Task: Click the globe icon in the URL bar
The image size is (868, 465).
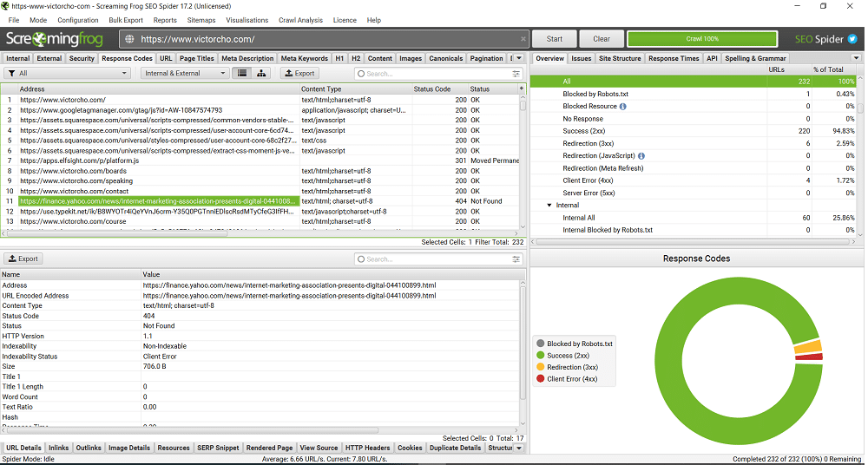Action: tap(129, 39)
